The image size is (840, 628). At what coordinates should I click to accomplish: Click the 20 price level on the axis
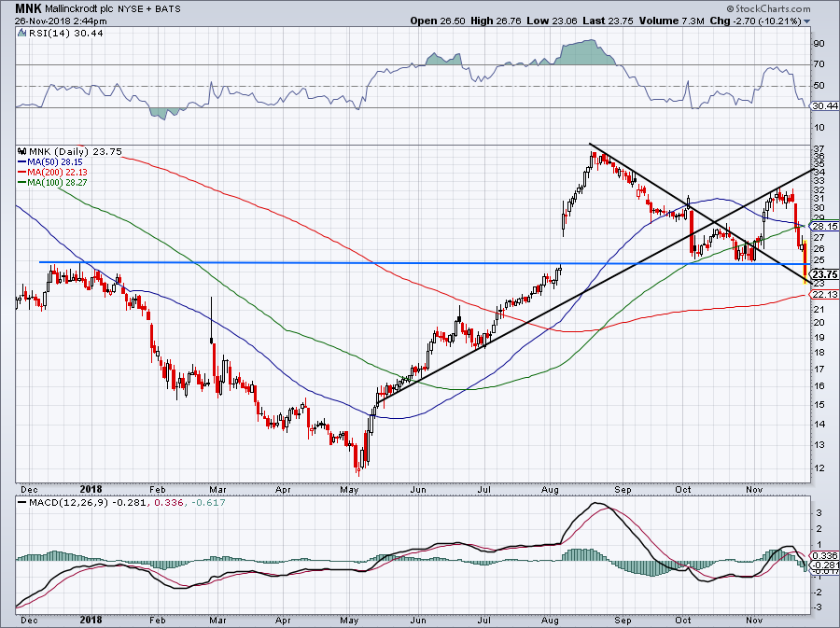pyautogui.click(x=819, y=323)
